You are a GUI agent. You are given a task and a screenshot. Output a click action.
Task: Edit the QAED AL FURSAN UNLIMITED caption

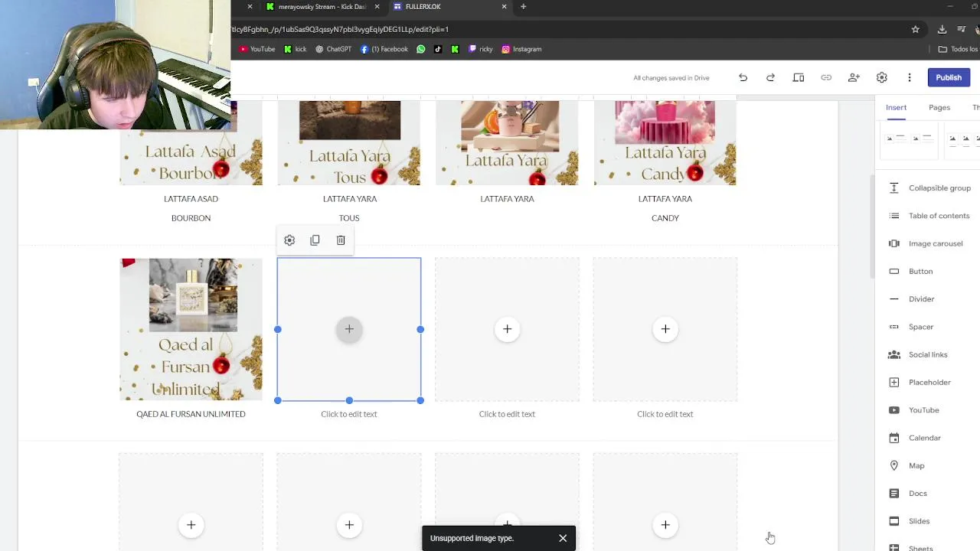(191, 414)
